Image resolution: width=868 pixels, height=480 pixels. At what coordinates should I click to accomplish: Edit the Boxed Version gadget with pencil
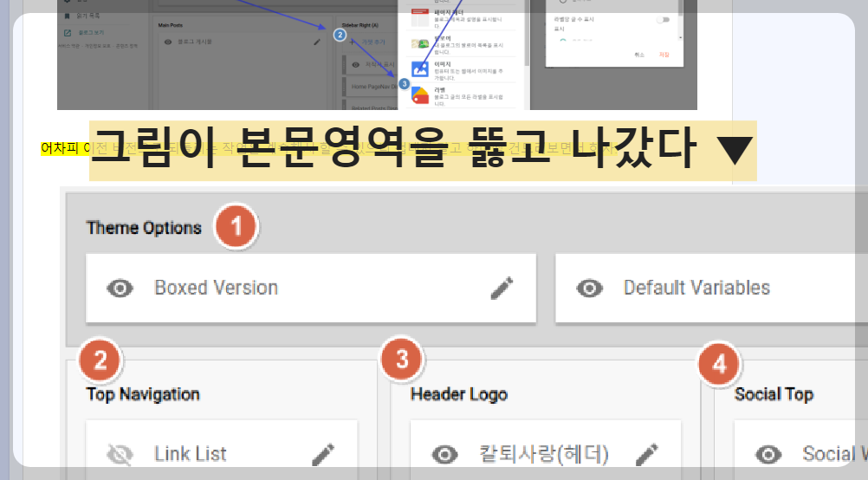point(502,288)
